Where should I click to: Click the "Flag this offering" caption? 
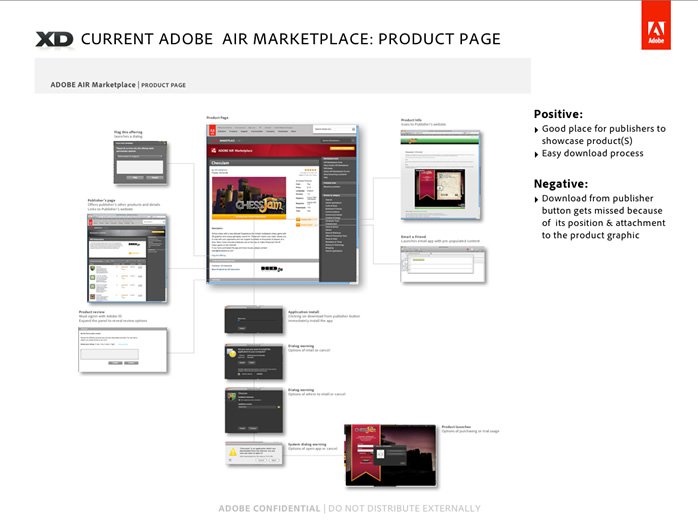pyautogui.click(x=128, y=132)
